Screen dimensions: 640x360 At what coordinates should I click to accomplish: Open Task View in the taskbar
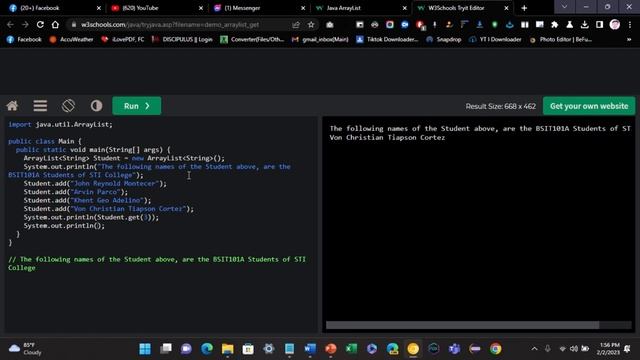coord(166,349)
